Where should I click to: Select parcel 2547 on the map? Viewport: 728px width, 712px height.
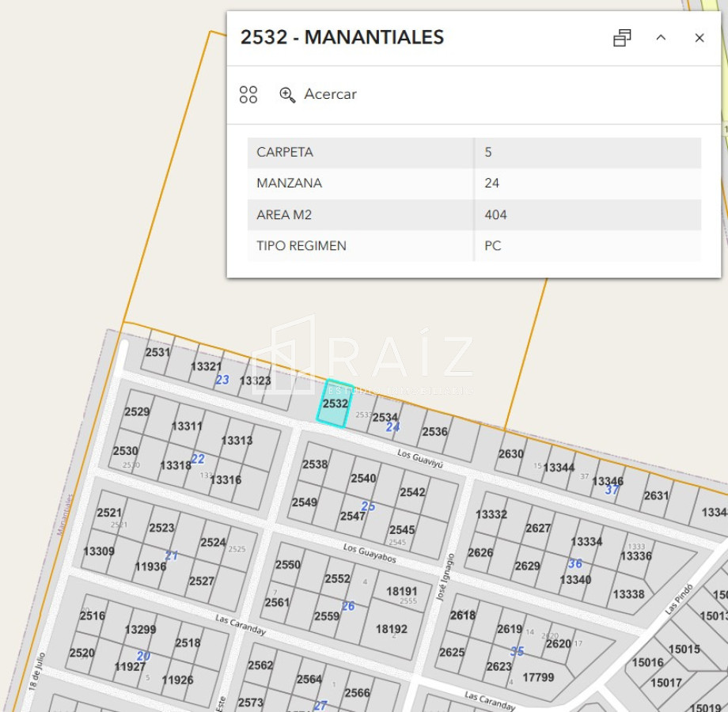point(352,516)
